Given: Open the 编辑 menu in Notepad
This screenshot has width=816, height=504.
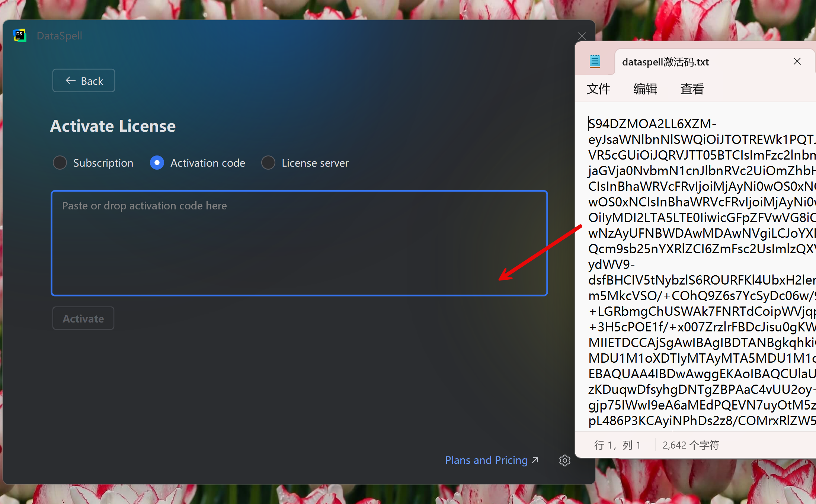Looking at the screenshot, I should [x=645, y=89].
